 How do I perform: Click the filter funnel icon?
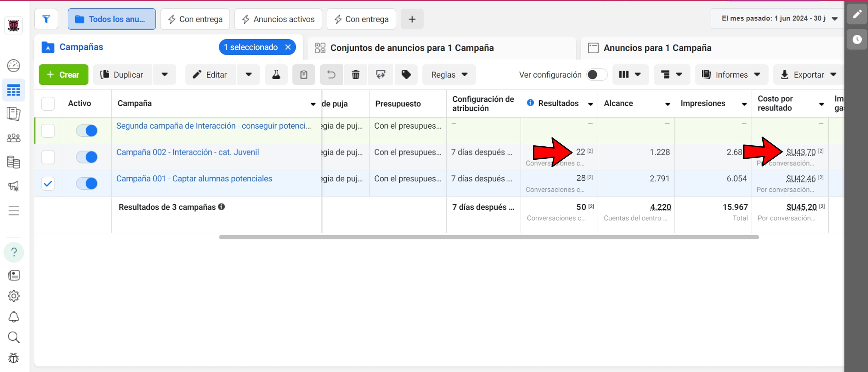46,19
